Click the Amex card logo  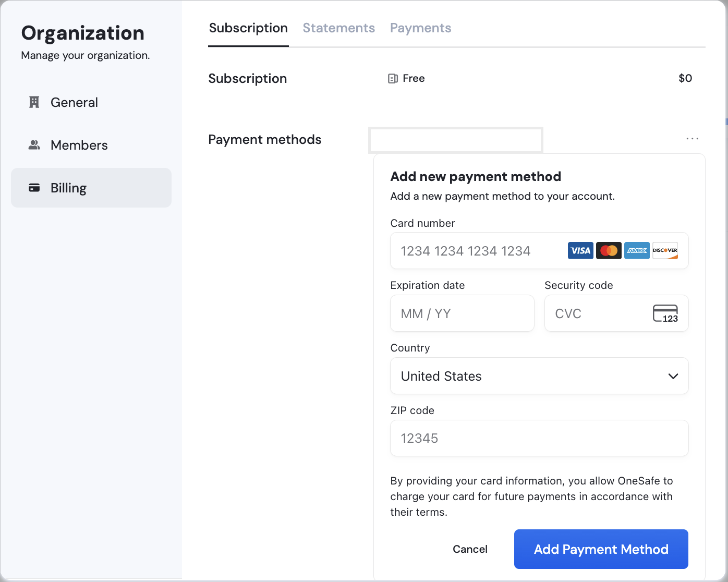click(637, 251)
